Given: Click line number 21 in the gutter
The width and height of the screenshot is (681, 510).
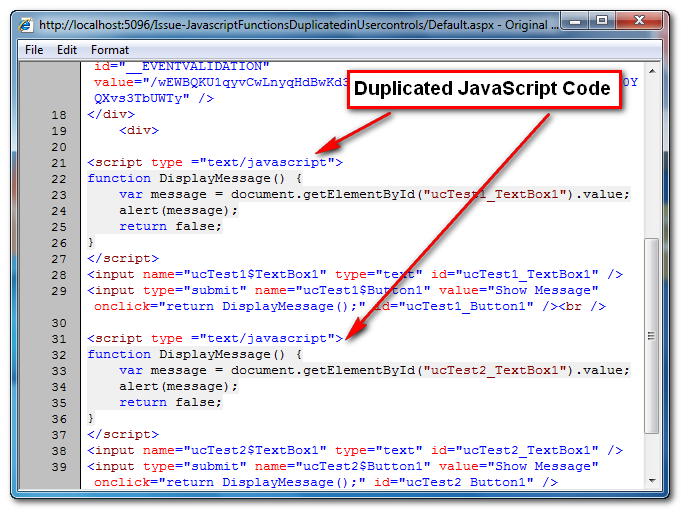Looking at the screenshot, I should 57,163.
